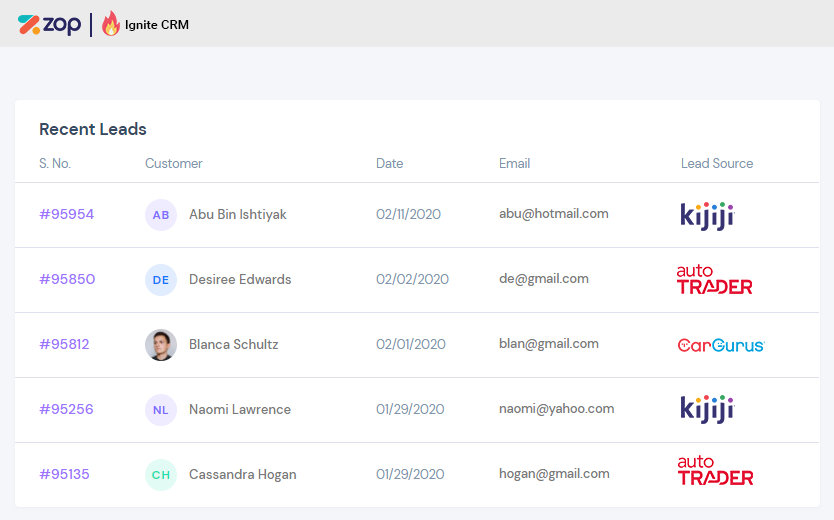This screenshot has height=520, width=834.
Task: Click the autoTRADER logo for Desiree Edwards
Action: [714, 280]
